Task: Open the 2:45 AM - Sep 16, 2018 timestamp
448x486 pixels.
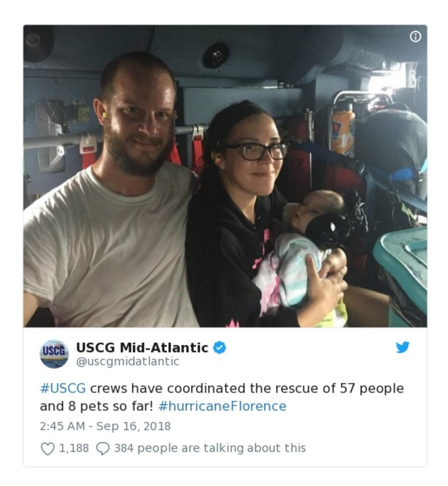Action: point(105,426)
